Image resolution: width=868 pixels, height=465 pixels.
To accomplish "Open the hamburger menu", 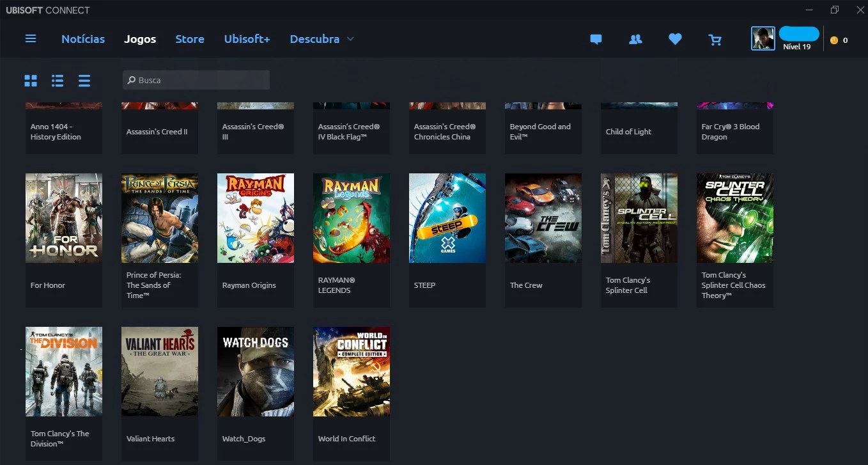I will pos(31,39).
